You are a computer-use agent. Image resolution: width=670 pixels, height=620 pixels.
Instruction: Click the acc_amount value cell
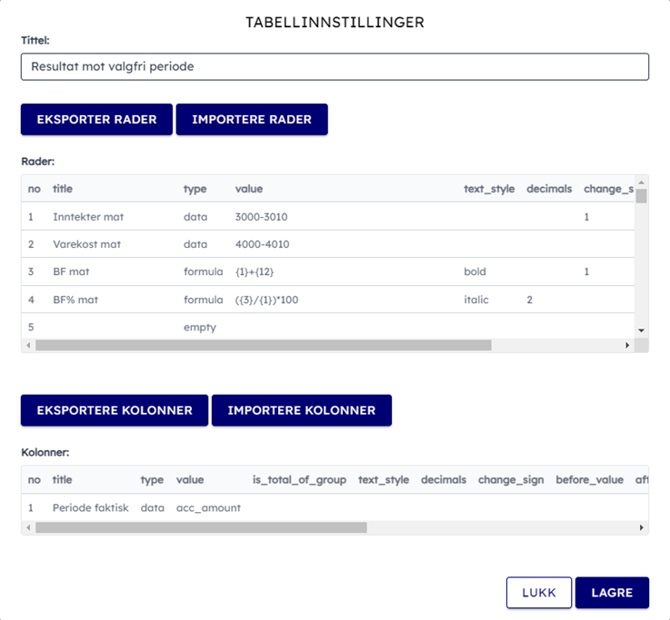coord(208,508)
